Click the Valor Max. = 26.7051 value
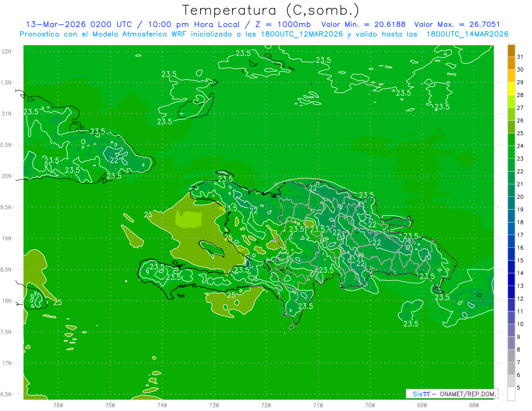Image resolution: width=532 pixels, height=411 pixels. (457, 25)
